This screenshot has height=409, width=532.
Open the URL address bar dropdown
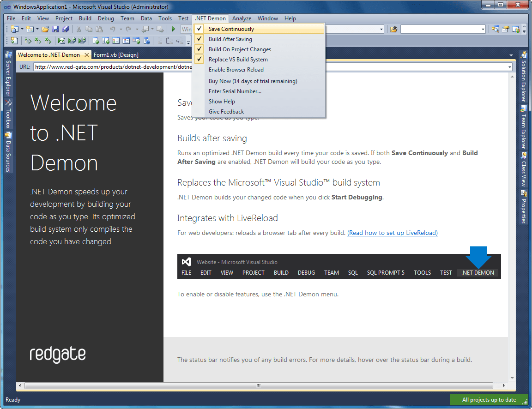tap(510, 67)
